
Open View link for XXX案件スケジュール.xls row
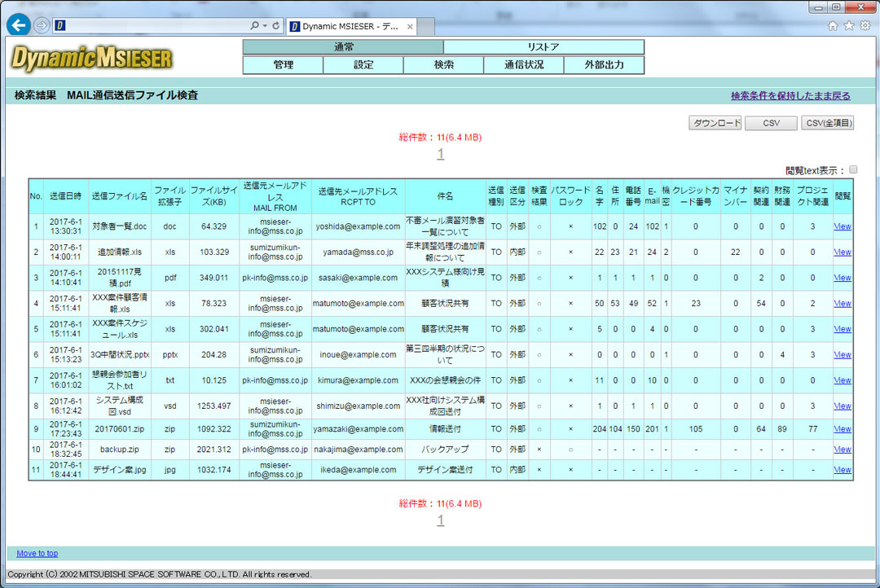pos(842,329)
